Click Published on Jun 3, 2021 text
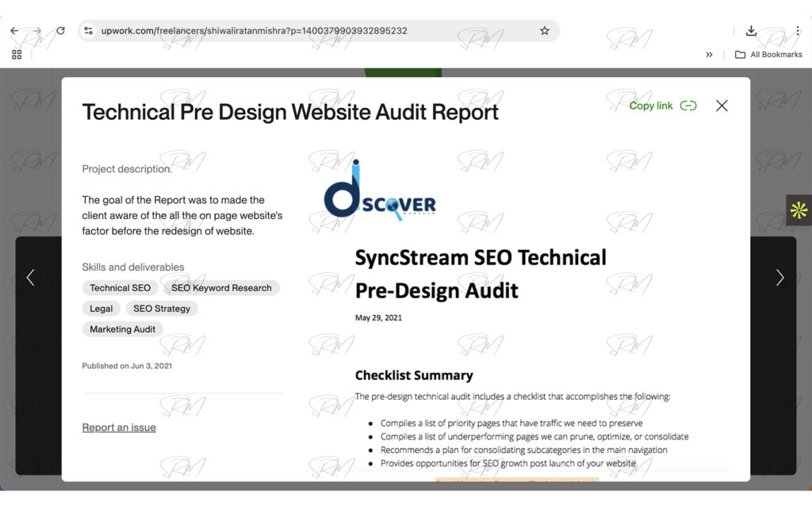The image size is (812, 507). point(127,366)
